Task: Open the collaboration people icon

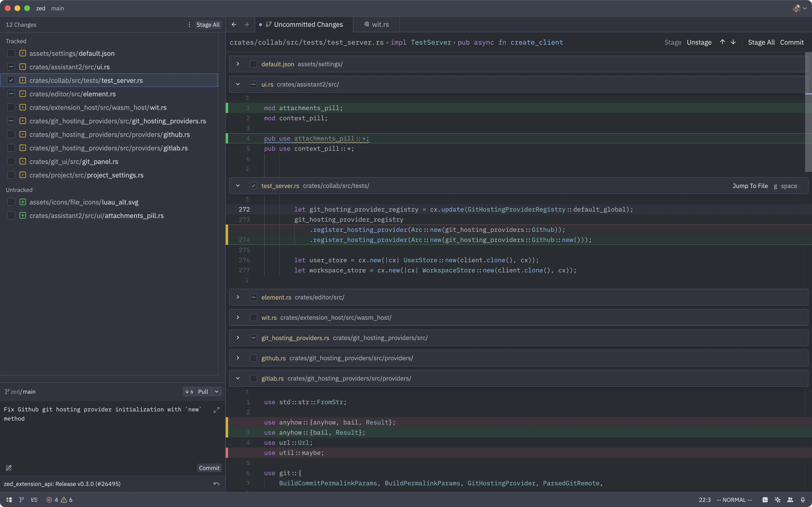Action: coord(790,500)
